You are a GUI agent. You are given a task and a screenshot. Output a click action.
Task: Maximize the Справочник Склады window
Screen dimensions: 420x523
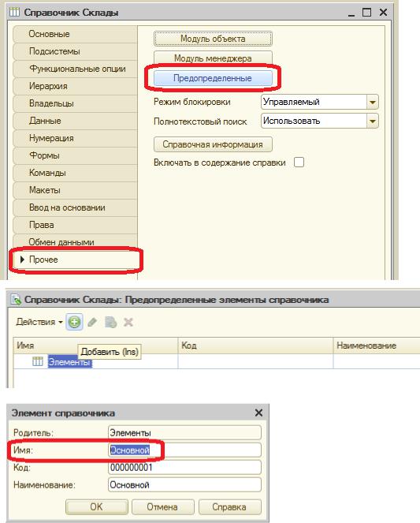(366, 13)
